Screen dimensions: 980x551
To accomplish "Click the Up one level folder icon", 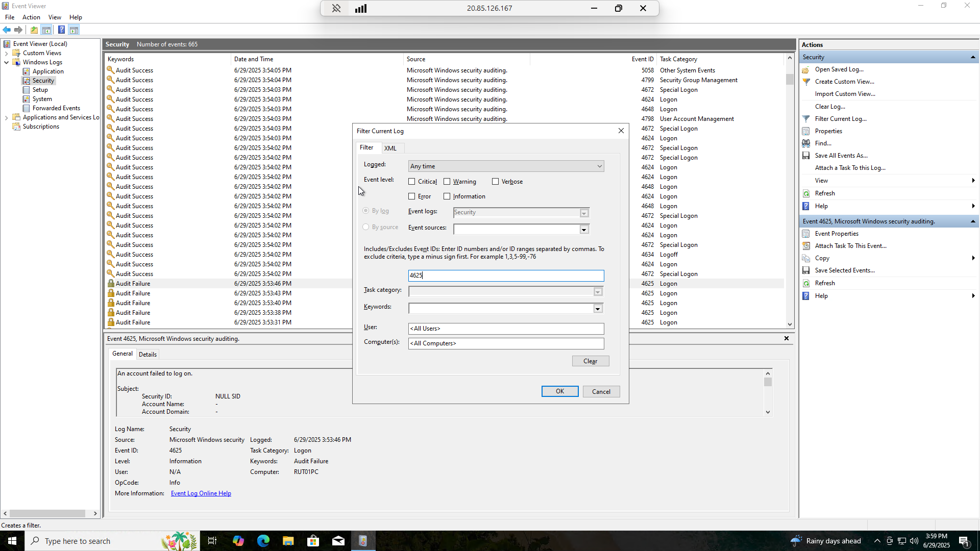I will pyautogui.click(x=34, y=30).
